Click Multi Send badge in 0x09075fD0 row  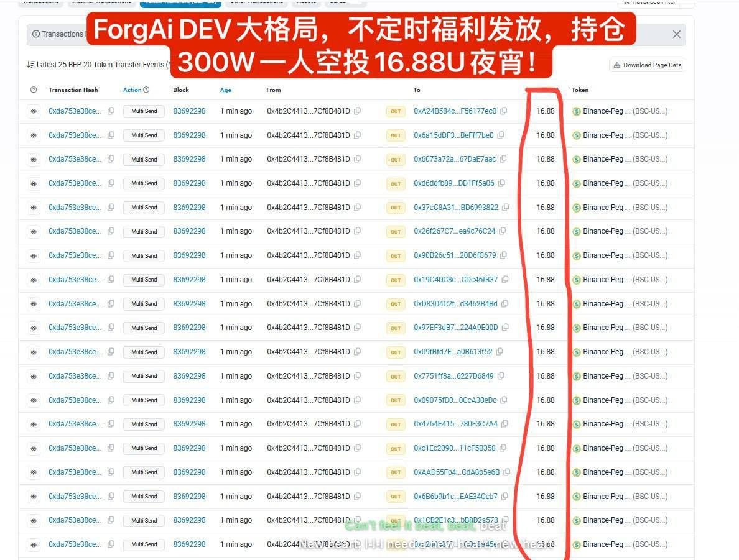(144, 400)
